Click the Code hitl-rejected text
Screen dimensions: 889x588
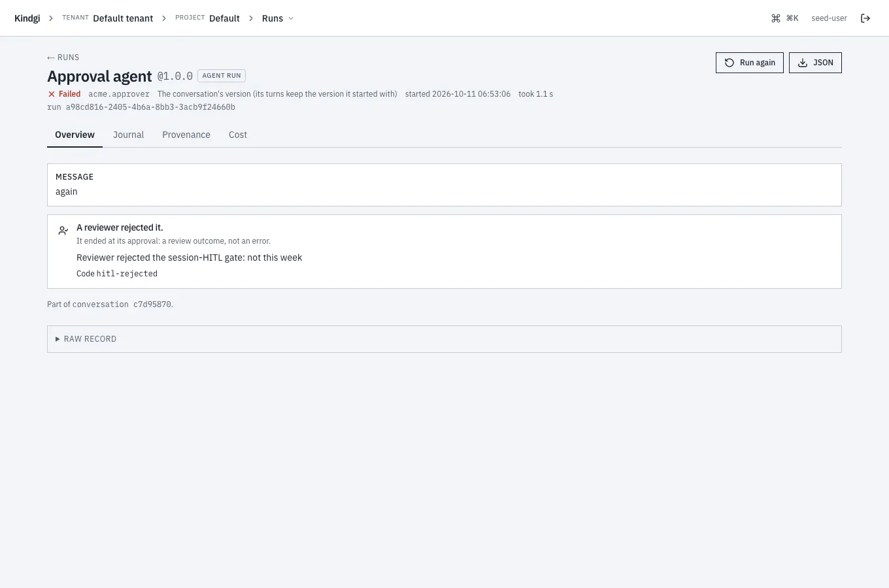pos(117,274)
